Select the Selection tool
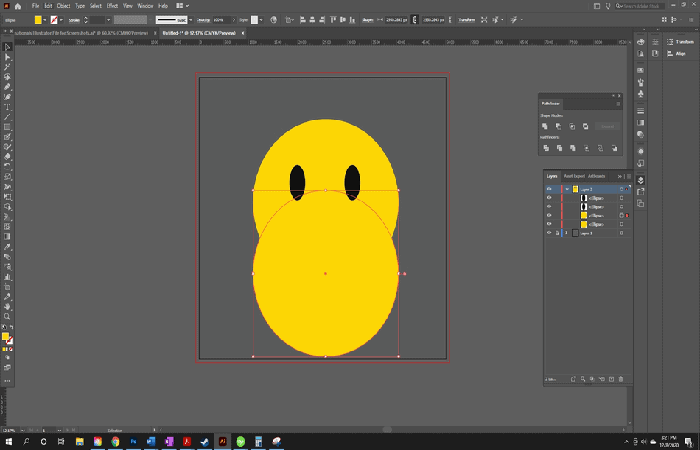 tap(7, 47)
